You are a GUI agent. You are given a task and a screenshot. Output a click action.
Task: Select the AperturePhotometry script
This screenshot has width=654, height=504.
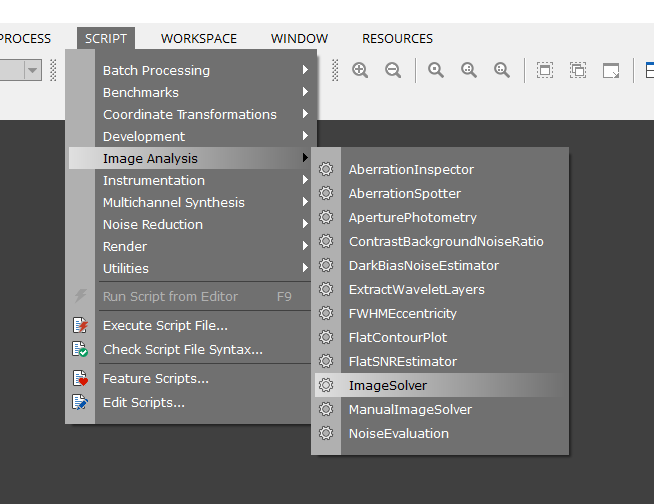click(412, 218)
